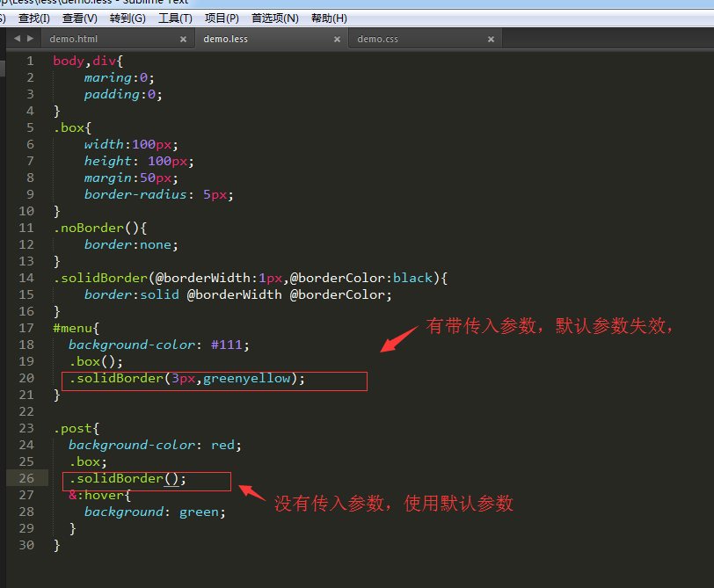The image size is (714, 588).
Task: Click line number 17 in the gutter
Action: pos(26,328)
